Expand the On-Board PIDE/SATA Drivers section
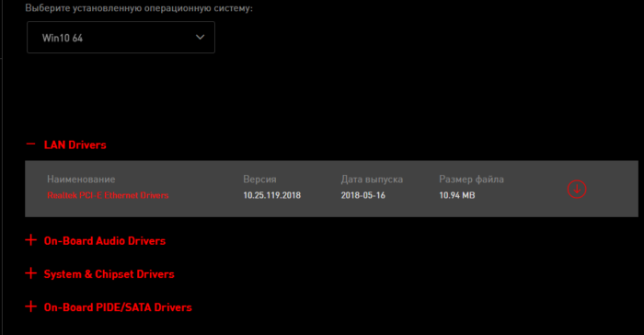 [x=118, y=307]
